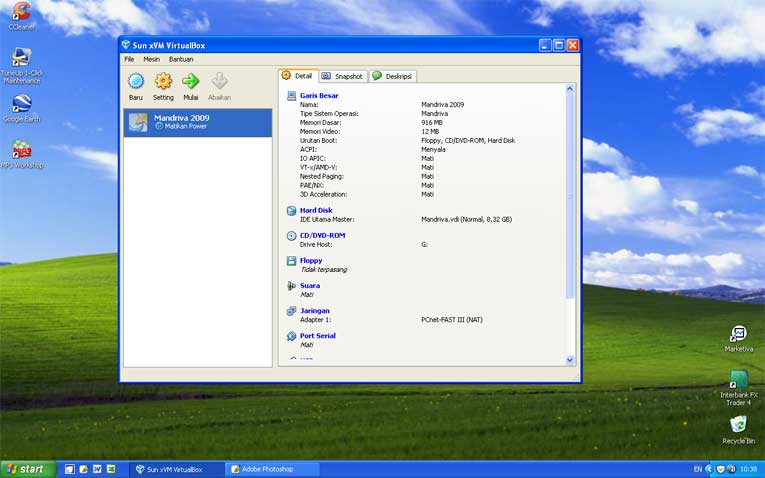Maximize the VirtualBox window
Viewport: 765px width, 478px height.
[559, 45]
